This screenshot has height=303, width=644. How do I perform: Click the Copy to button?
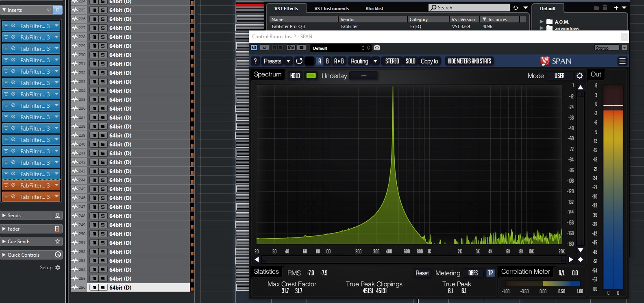429,61
